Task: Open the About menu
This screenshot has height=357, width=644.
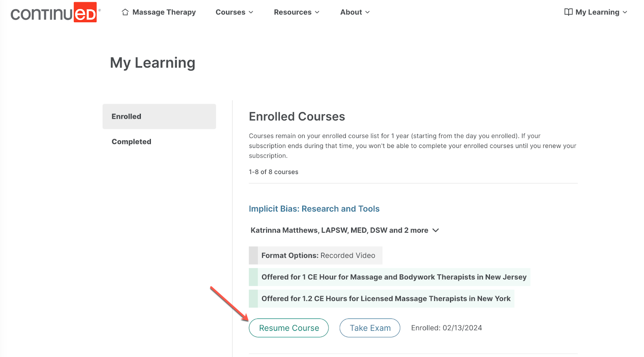Action: [x=351, y=12]
